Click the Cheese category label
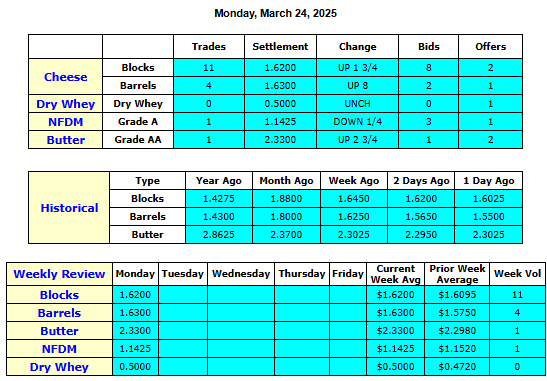 [66, 77]
